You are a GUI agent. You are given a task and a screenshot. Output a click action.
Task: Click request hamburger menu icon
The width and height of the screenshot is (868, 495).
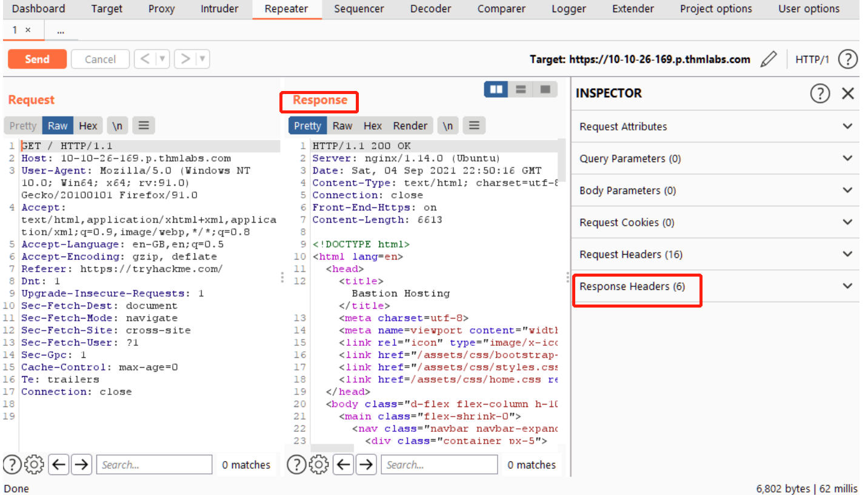pyautogui.click(x=144, y=126)
